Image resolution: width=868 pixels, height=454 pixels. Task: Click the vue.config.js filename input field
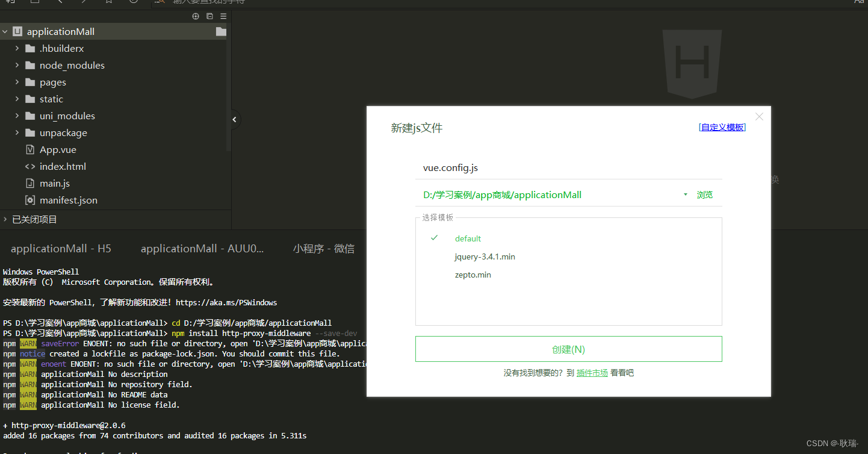[x=542, y=167]
